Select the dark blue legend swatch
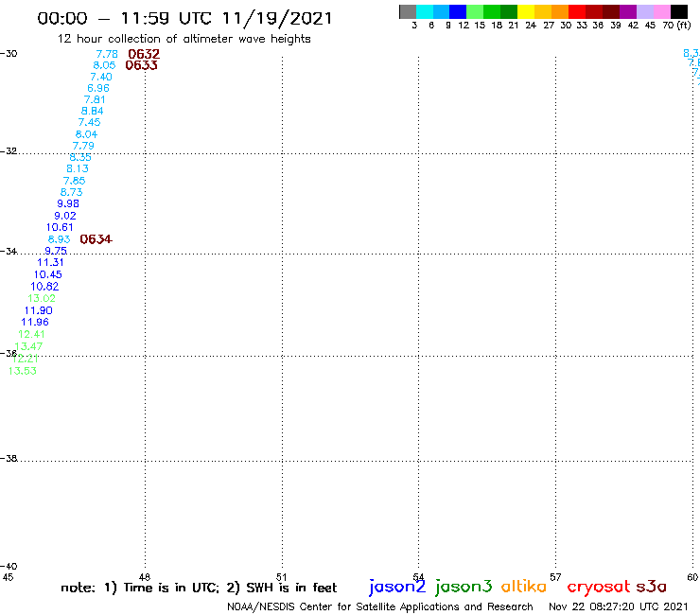Viewport: 700px width, 615px height. [x=458, y=11]
